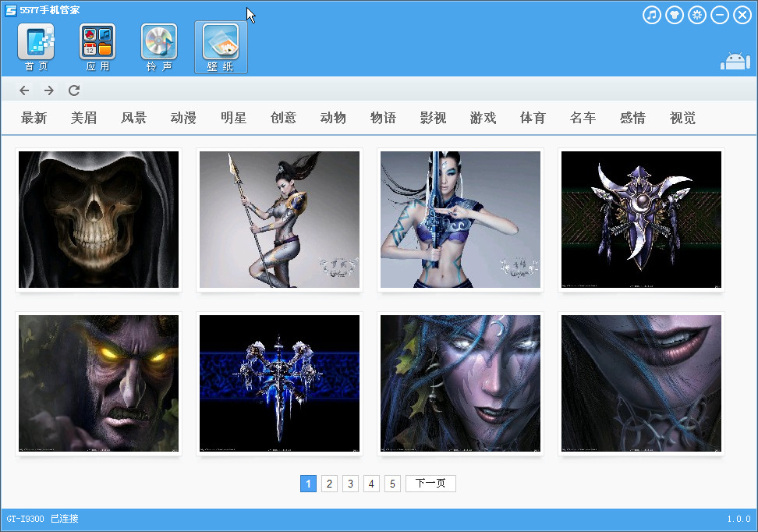Open settings gear icon in title bar
758x532 pixels.
point(697,15)
